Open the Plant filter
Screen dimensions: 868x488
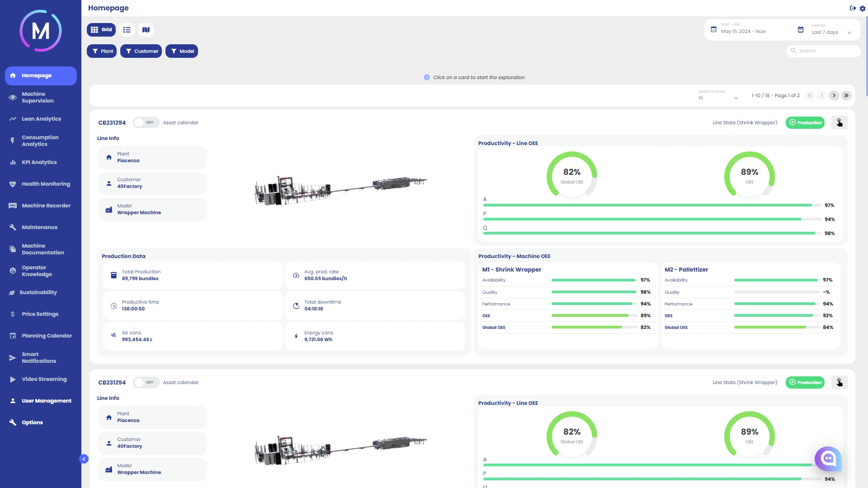tap(102, 51)
